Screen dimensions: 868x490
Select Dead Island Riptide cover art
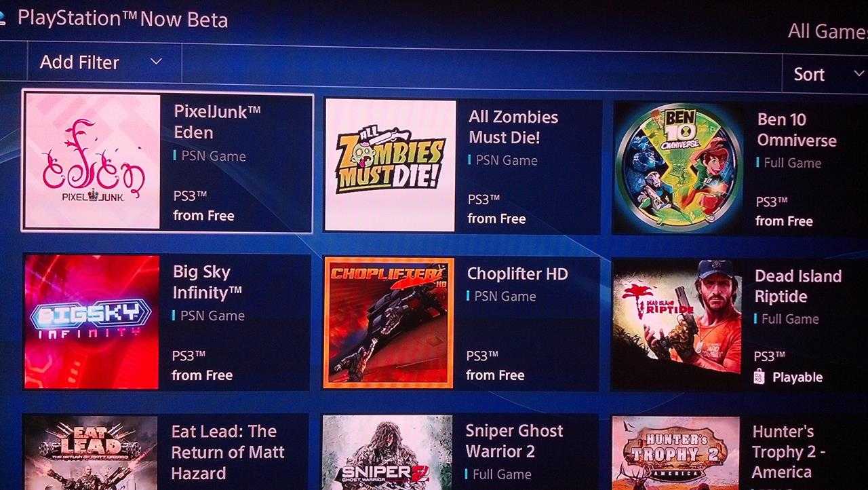pos(677,325)
